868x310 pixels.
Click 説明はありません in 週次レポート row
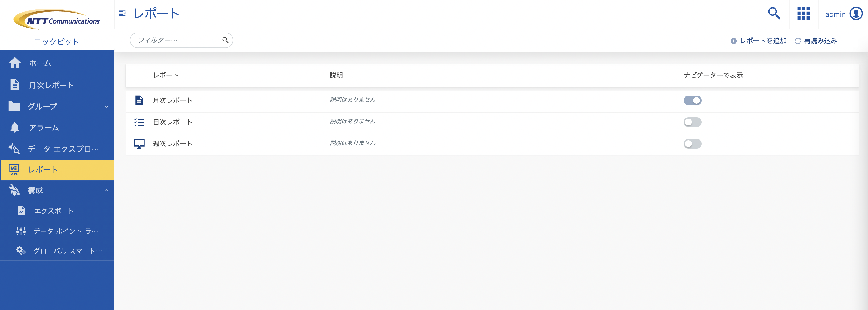pos(352,143)
